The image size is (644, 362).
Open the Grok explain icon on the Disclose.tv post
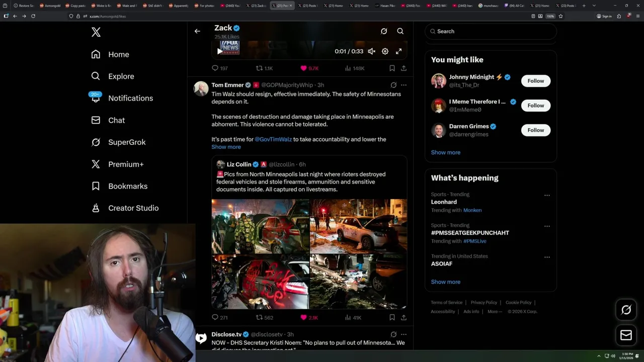(x=393, y=334)
